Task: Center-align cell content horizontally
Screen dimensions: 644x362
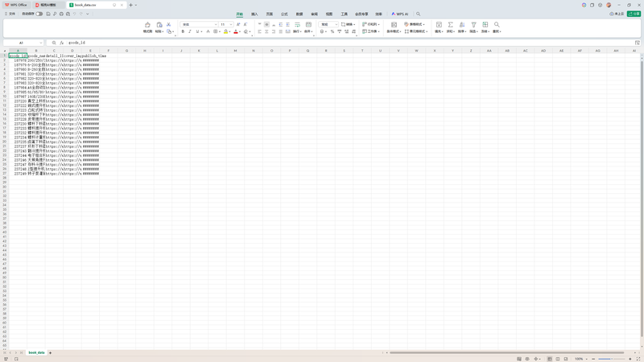Action: (266, 31)
